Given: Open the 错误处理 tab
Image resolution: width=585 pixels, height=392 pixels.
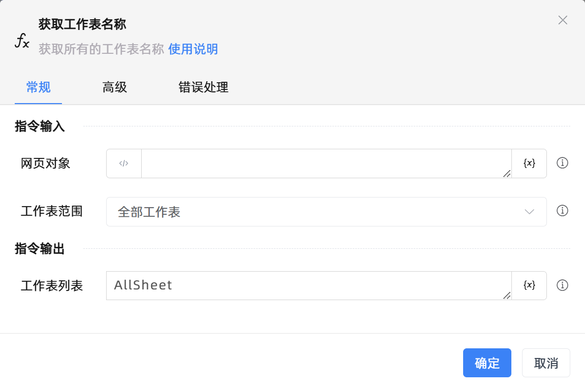Looking at the screenshot, I should tap(203, 87).
